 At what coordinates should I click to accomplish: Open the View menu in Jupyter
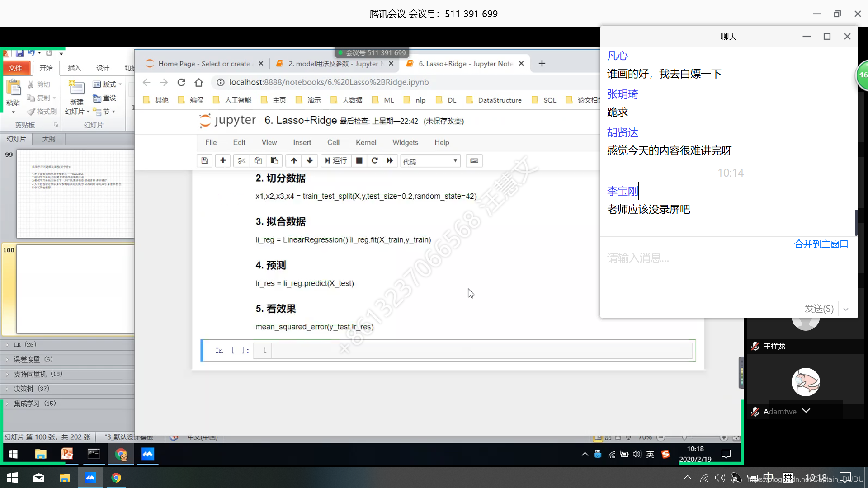tap(269, 142)
